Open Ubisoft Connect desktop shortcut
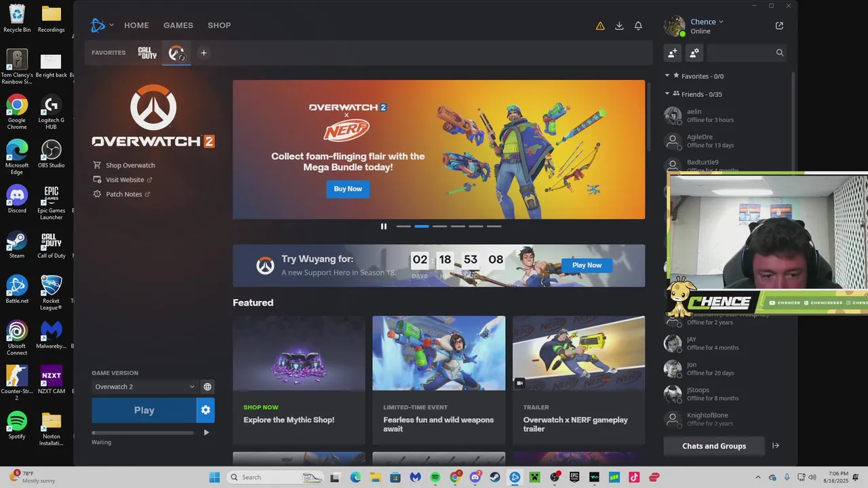The height and width of the screenshot is (488, 868). pos(17,338)
